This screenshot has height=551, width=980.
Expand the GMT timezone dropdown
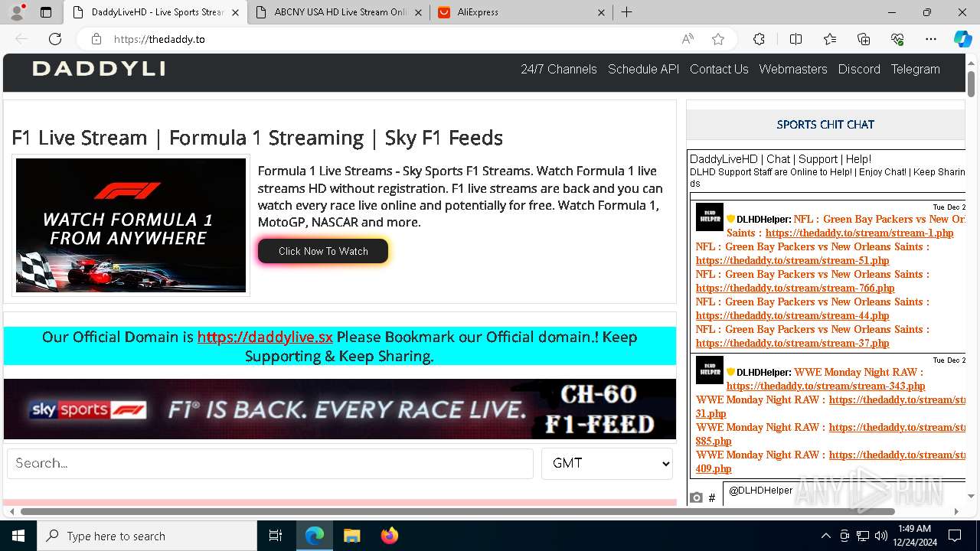point(607,463)
